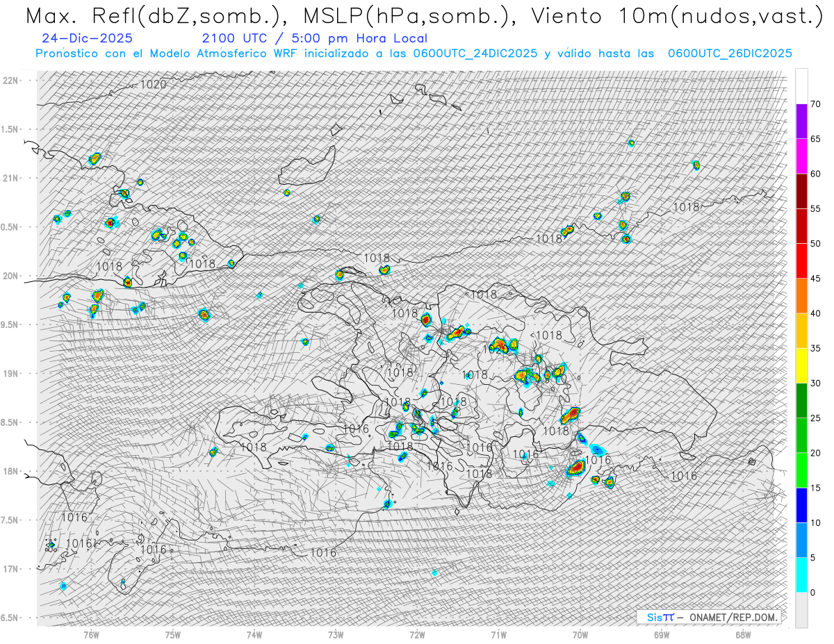Image resolution: width=834 pixels, height=644 pixels.
Task: Click the colorbar value label 25
Action: (x=815, y=418)
